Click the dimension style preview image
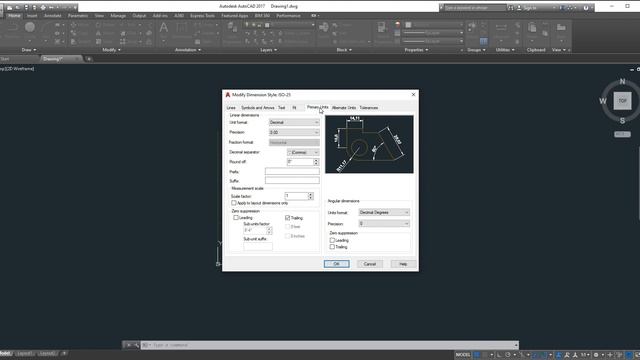This screenshot has height=360, width=640. (x=369, y=144)
